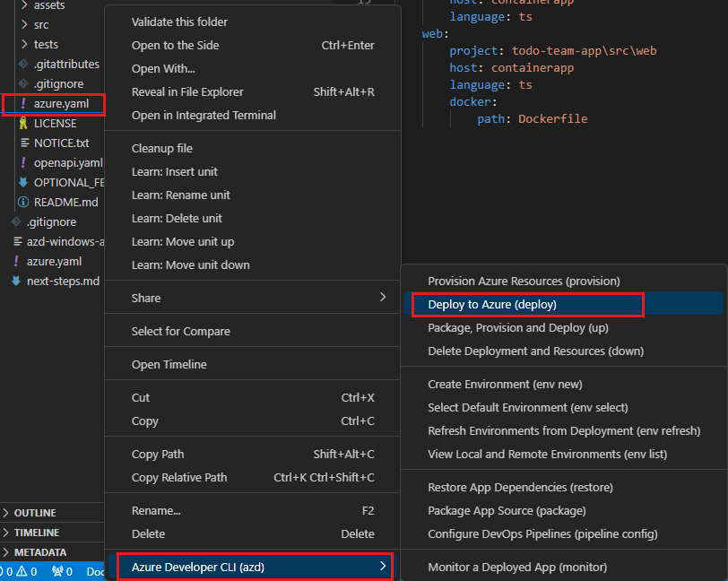Click the error count status bar icon
This screenshot has height=581, width=728.
[2, 572]
